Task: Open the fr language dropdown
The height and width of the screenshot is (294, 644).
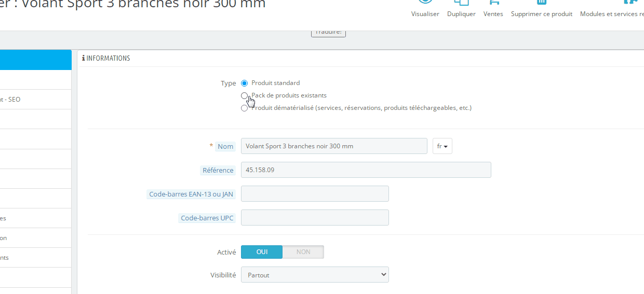Action: coord(442,146)
